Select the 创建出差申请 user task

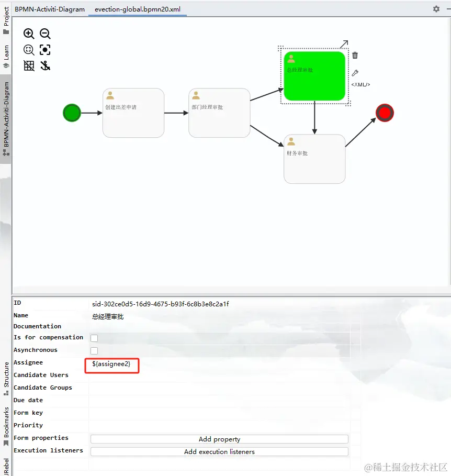133,113
